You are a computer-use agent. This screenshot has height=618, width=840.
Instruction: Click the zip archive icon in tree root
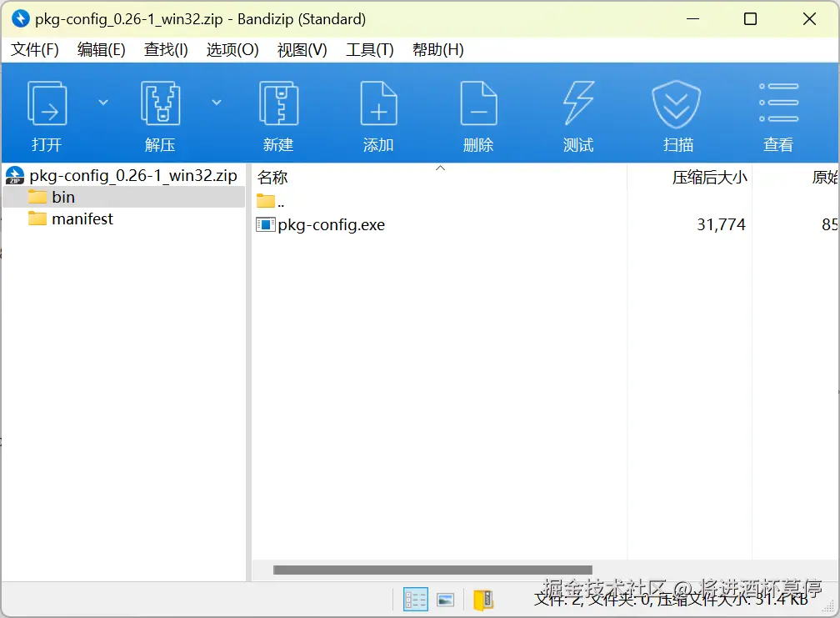pos(14,175)
